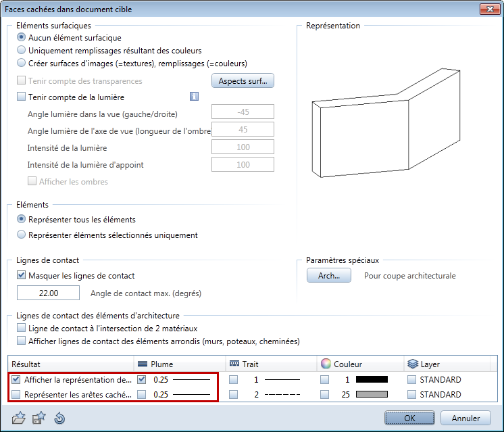The height and width of the screenshot is (432, 504).
Task: Click the Aspects surf... button
Action: (243, 80)
